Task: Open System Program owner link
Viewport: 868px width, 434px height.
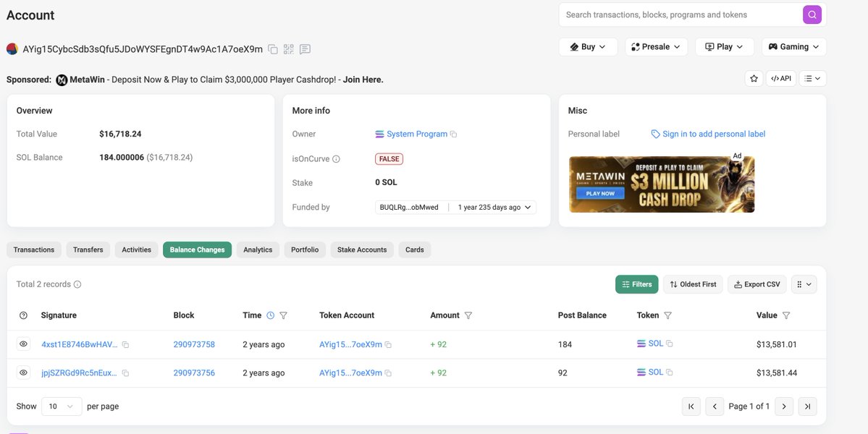Action: [x=417, y=134]
